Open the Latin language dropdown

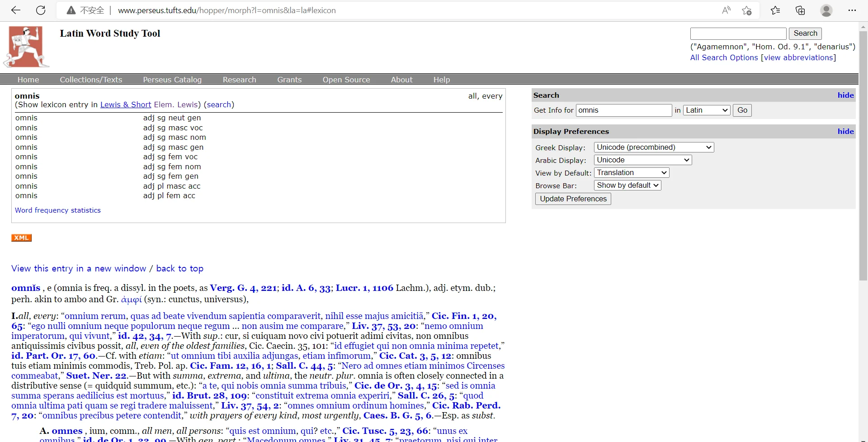click(x=706, y=110)
